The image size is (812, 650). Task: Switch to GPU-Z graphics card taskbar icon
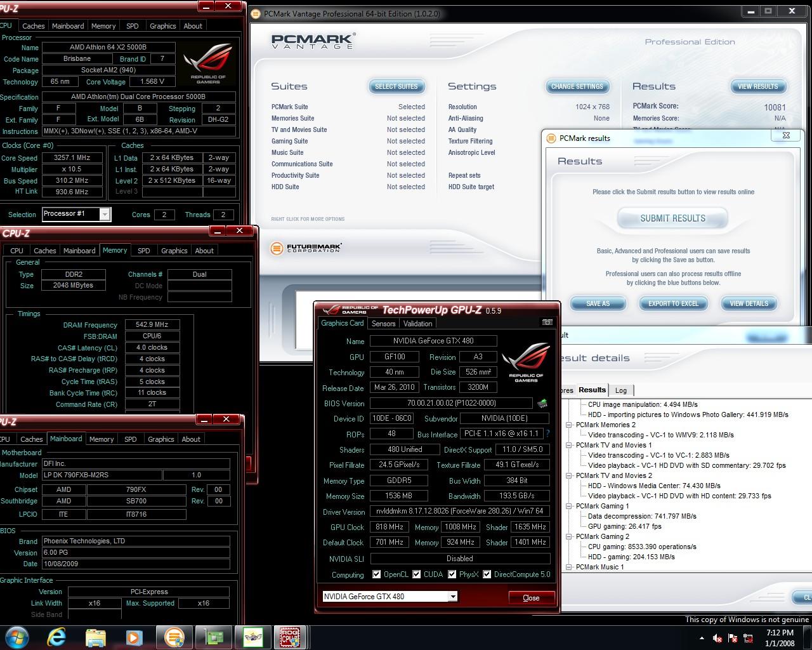tap(214, 637)
